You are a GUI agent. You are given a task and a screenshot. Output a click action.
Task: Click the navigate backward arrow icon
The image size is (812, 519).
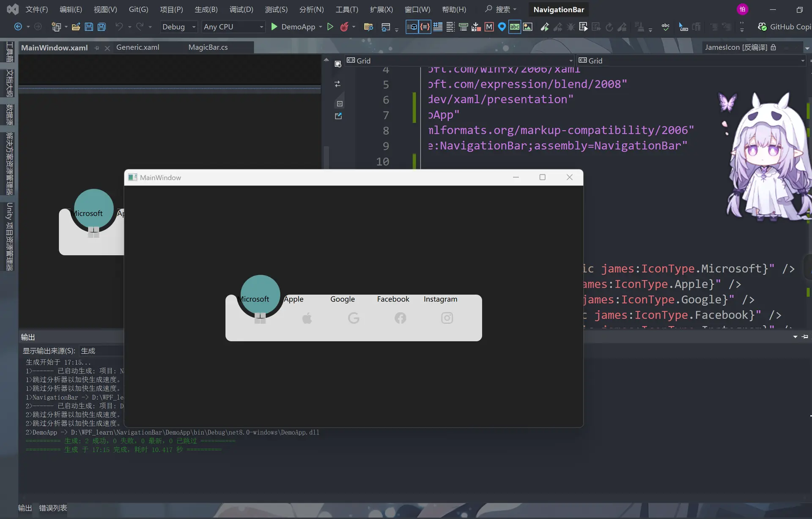tap(18, 27)
